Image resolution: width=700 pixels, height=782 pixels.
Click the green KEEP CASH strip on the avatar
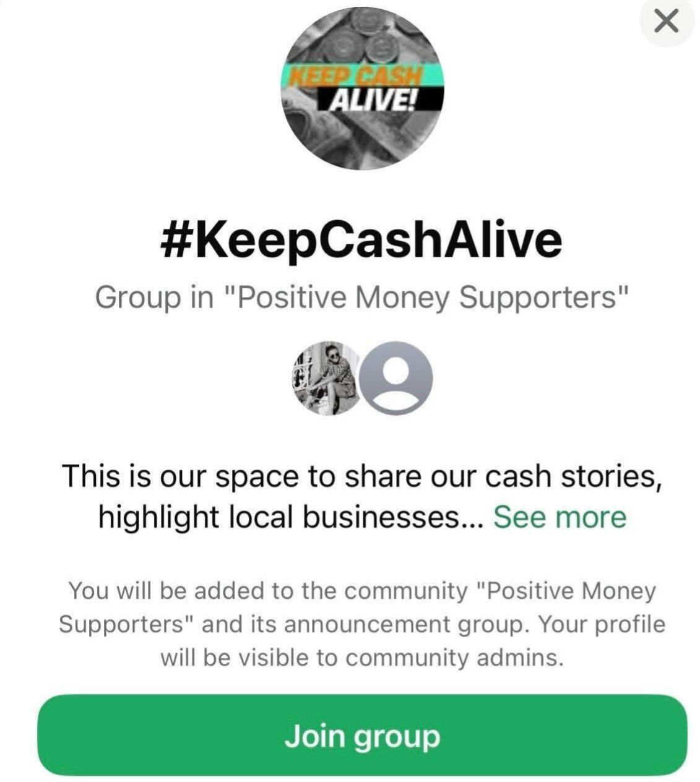tap(356, 76)
